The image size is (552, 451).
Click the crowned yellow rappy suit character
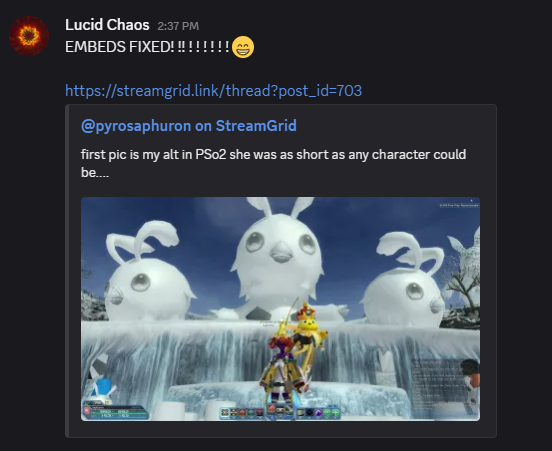tap(306, 327)
